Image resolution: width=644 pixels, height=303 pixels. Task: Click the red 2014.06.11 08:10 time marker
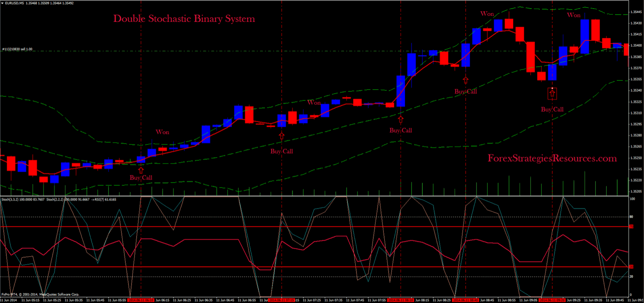tap(401, 300)
